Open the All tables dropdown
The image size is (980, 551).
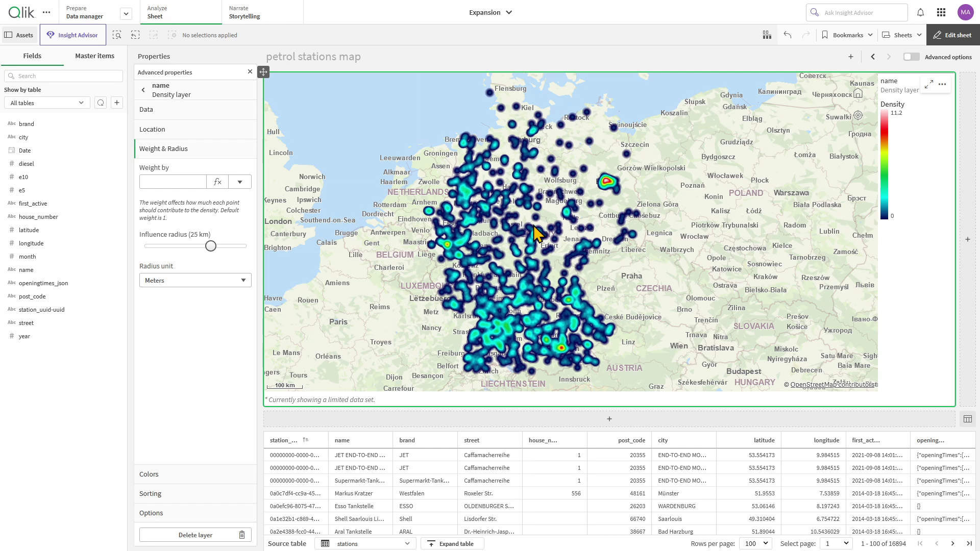pos(47,103)
